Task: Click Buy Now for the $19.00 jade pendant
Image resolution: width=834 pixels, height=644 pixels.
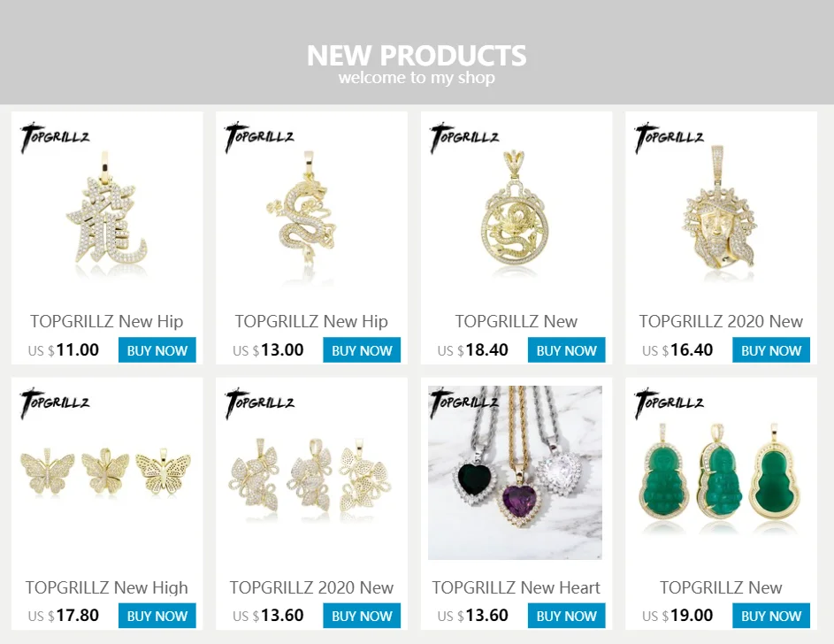Action: click(x=771, y=616)
